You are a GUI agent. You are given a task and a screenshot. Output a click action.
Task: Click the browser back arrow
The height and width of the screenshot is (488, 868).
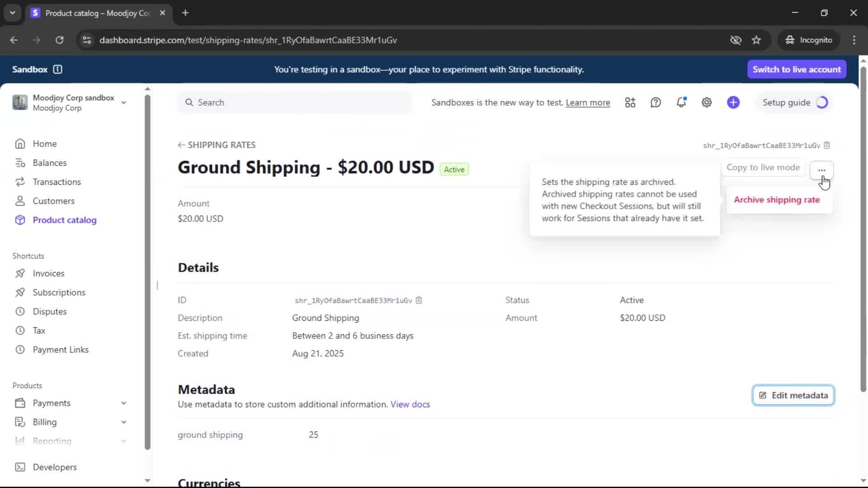14,40
